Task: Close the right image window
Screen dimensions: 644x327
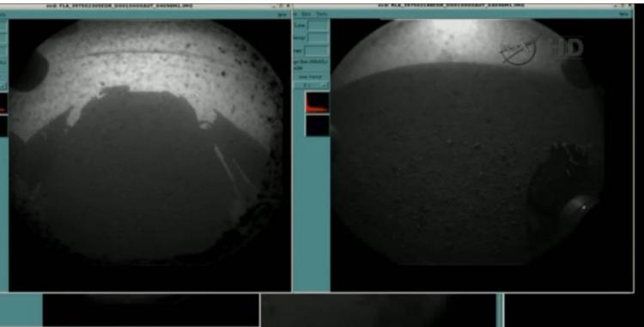Action: pos(630,6)
